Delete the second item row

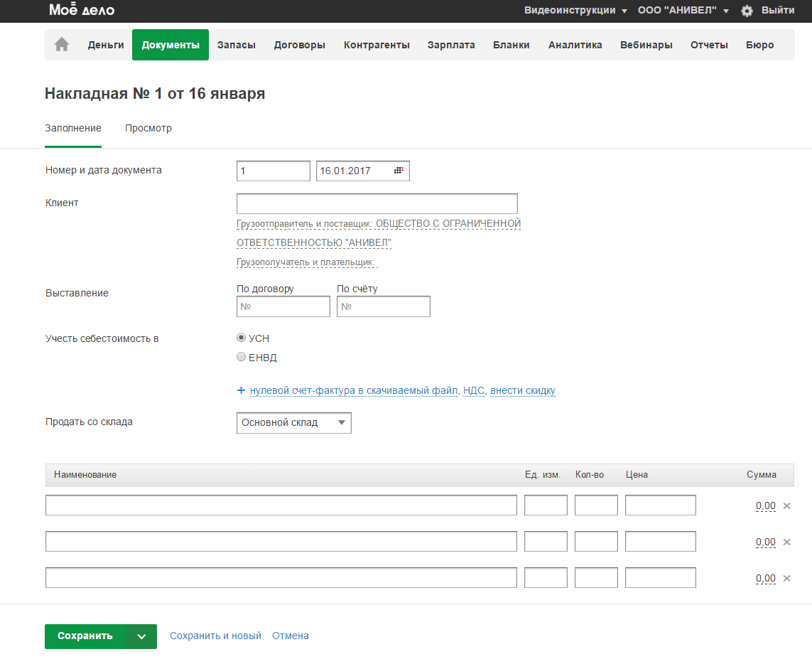(786, 542)
